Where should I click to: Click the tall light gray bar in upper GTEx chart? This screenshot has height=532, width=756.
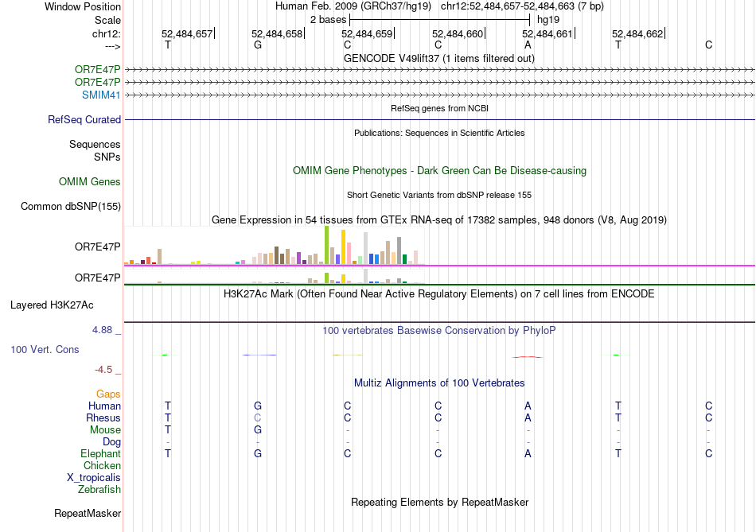[365, 248]
